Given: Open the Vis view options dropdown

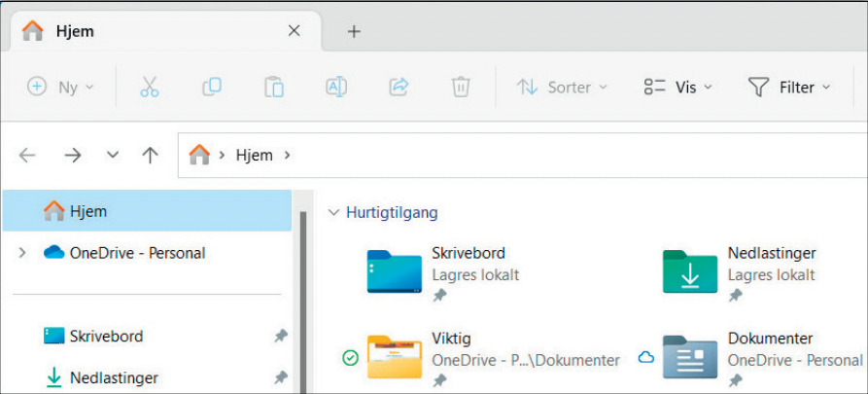Looking at the screenshot, I should 678,87.
